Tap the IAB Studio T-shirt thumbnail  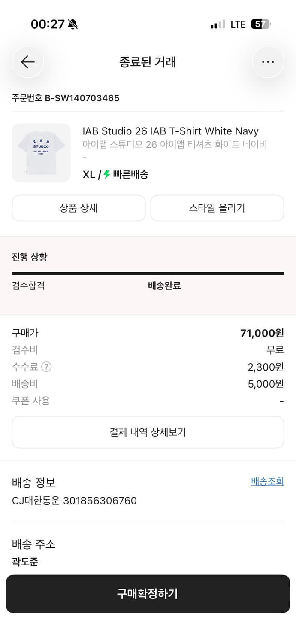41,152
